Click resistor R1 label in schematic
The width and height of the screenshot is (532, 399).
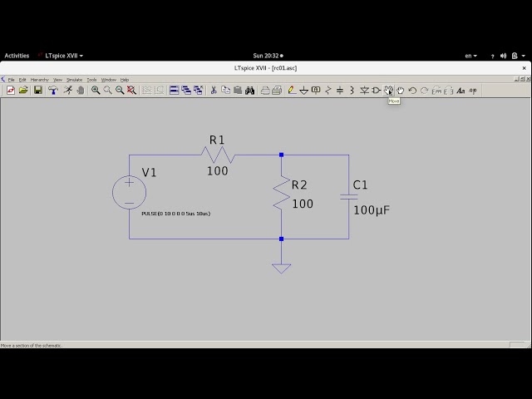pos(217,140)
